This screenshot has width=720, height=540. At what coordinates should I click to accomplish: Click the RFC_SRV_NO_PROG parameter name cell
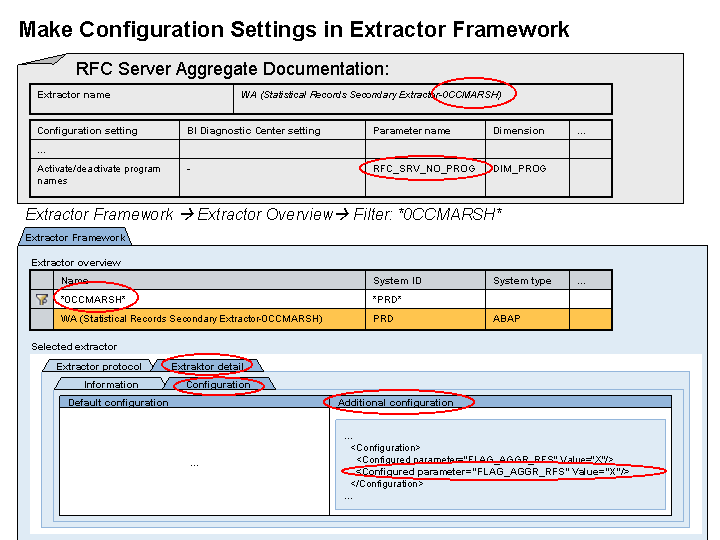[424, 169]
